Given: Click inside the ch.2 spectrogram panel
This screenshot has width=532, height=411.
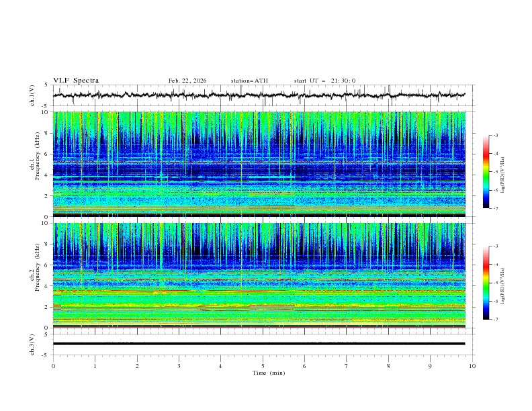Looking at the screenshot, I should [259, 275].
